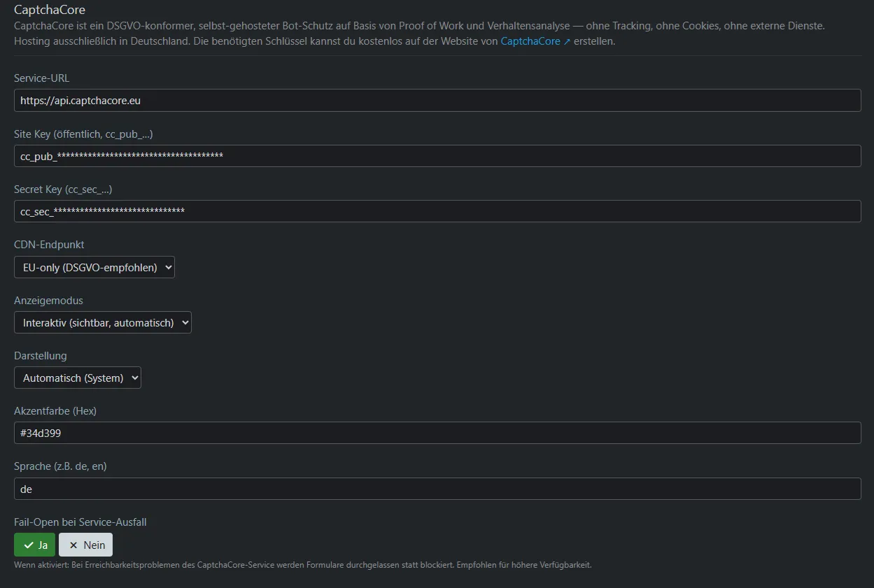Open the CDN-Endpunkt dropdown
The width and height of the screenshot is (874, 588).
[x=94, y=267]
